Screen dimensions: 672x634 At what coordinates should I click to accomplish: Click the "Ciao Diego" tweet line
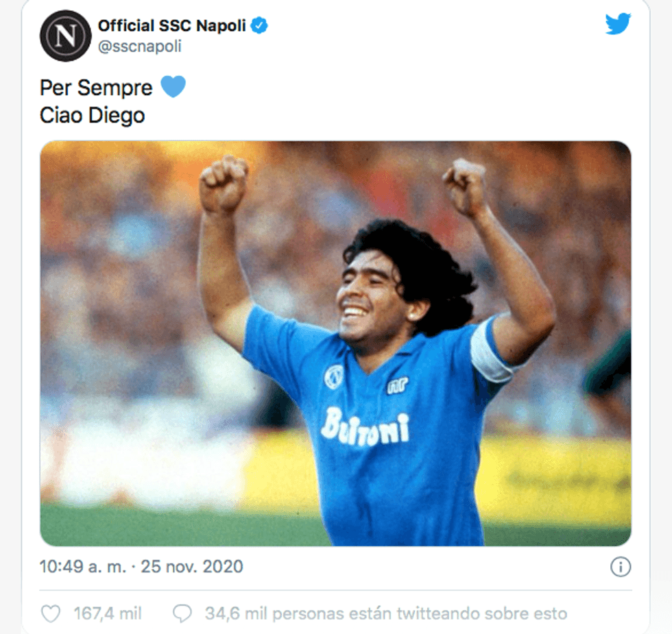click(x=92, y=115)
